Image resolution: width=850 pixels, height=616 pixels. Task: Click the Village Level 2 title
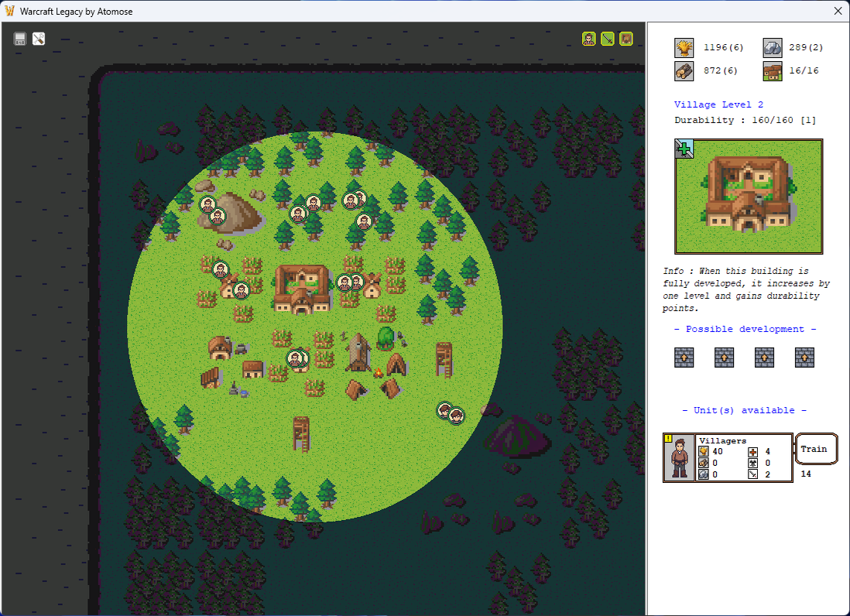coord(718,104)
